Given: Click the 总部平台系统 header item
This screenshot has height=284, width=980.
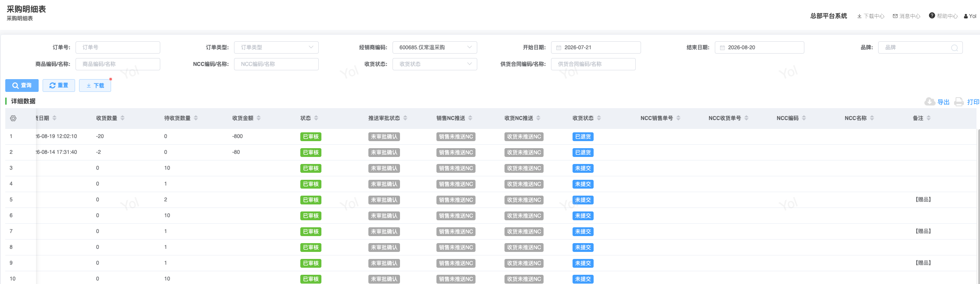Looking at the screenshot, I should (x=829, y=16).
